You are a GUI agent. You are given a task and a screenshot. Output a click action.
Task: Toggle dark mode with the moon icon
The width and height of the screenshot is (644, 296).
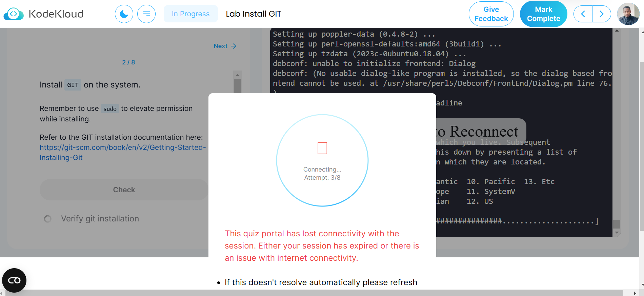coord(124,14)
